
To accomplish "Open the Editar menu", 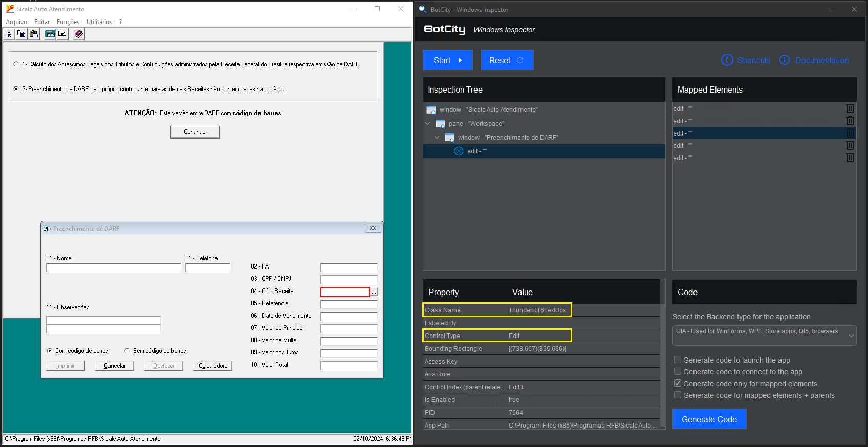I will 42,22.
